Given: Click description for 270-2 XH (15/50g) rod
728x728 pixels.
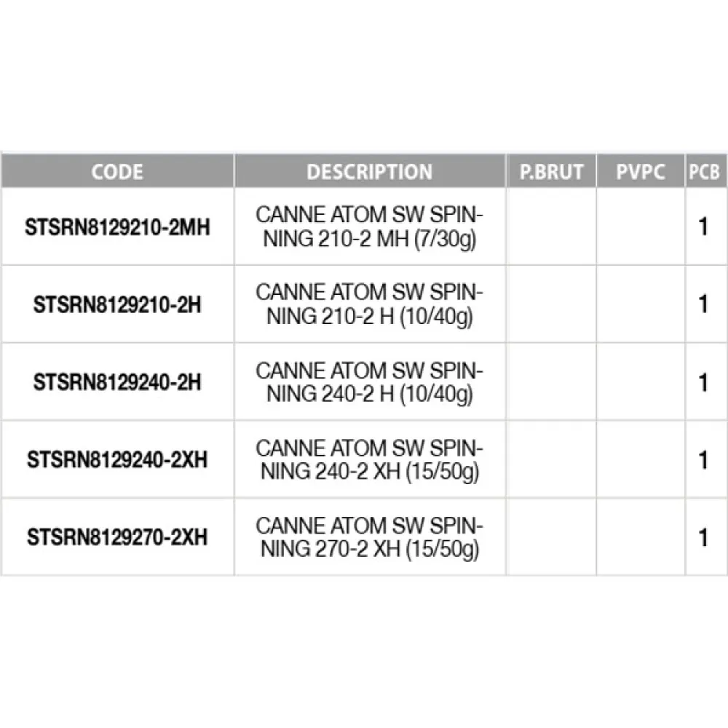Looking at the screenshot, I should [369, 538].
